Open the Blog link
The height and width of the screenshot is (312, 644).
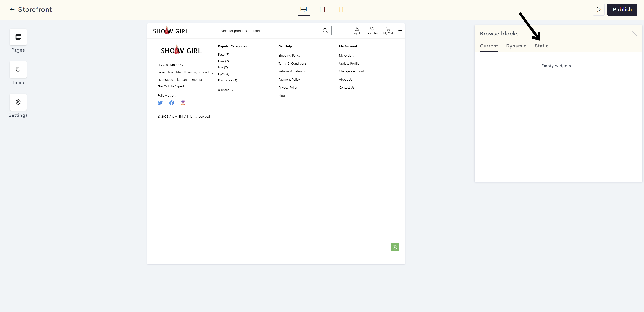click(281, 96)
